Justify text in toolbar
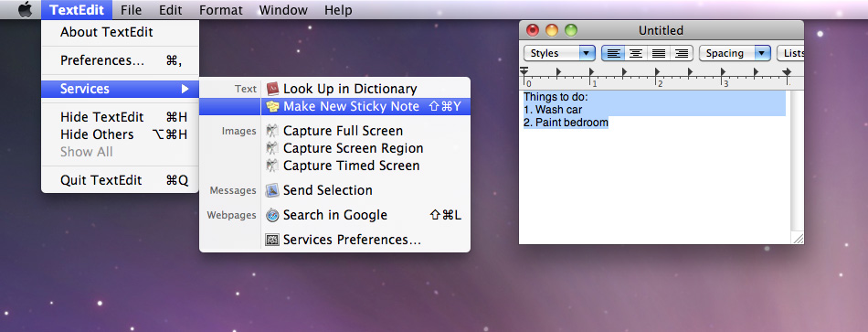The width and height of the screenshot is (868, 332). [659, 53]
